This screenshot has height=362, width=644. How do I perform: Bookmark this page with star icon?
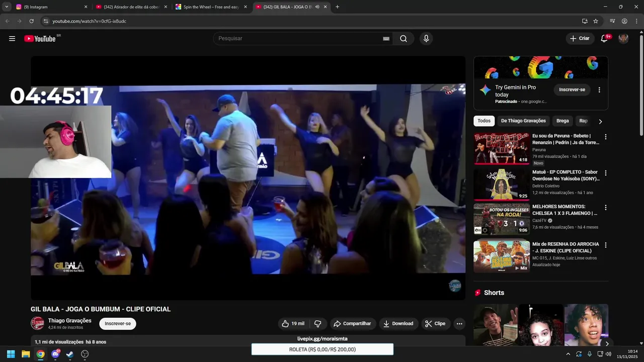tap(596, 21)
